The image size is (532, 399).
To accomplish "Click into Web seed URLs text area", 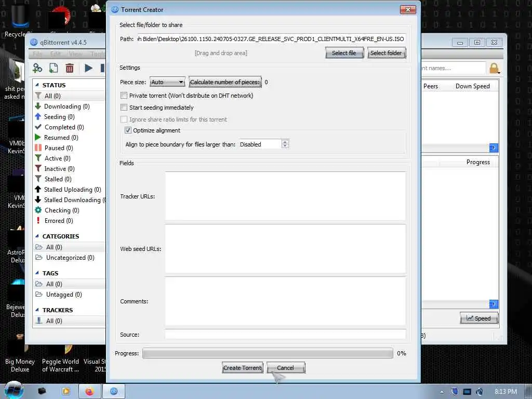I will pos(285,248).
